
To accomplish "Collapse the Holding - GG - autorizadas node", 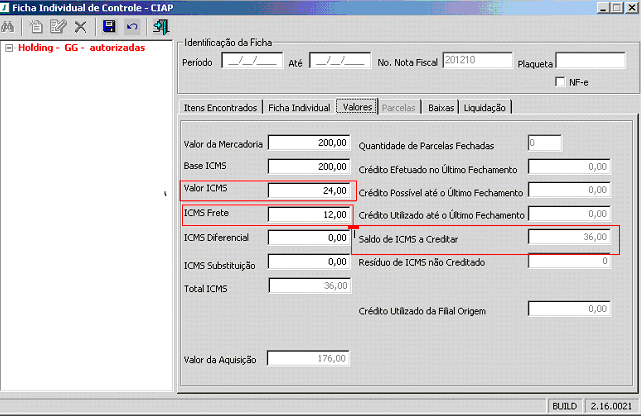I will tap(9, 48).
